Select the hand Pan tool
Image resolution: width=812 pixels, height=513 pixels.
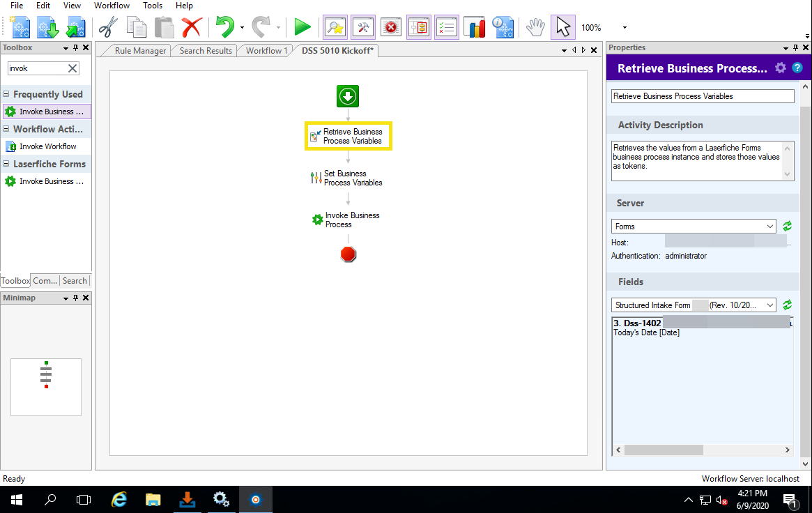coord(535,28)
